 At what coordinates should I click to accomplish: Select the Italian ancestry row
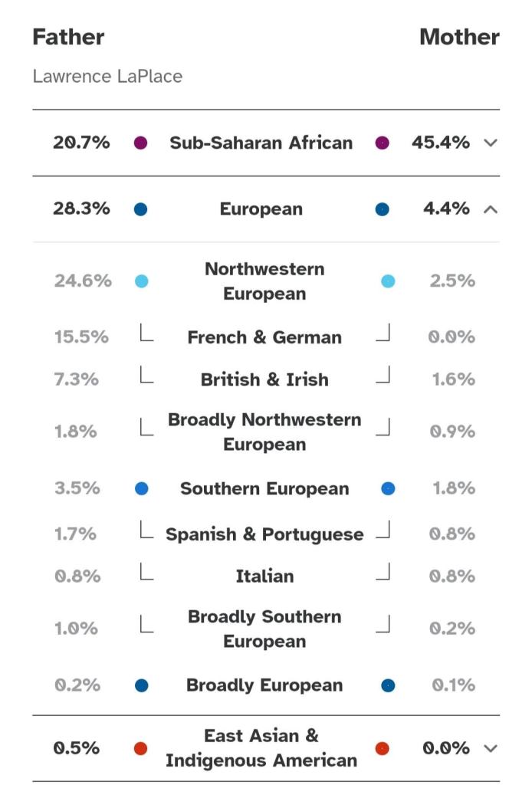pyautogui.click(x=264, y=576)
